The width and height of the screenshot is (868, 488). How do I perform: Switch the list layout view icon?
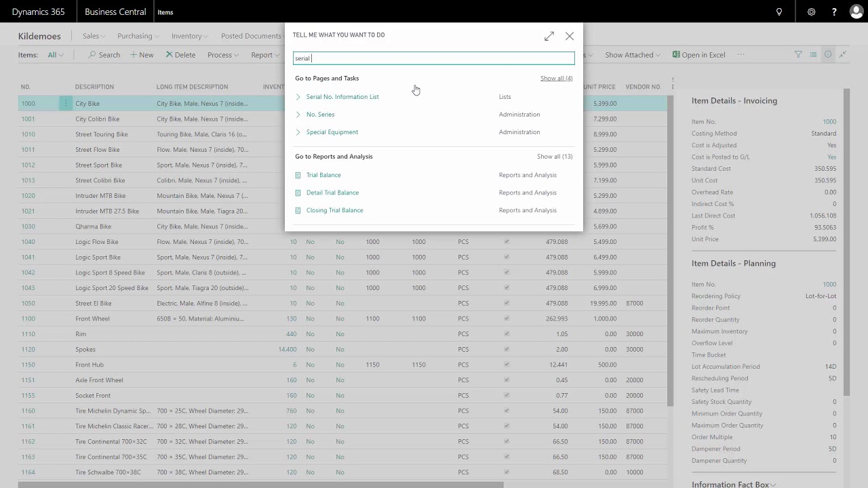click(813, 55)
